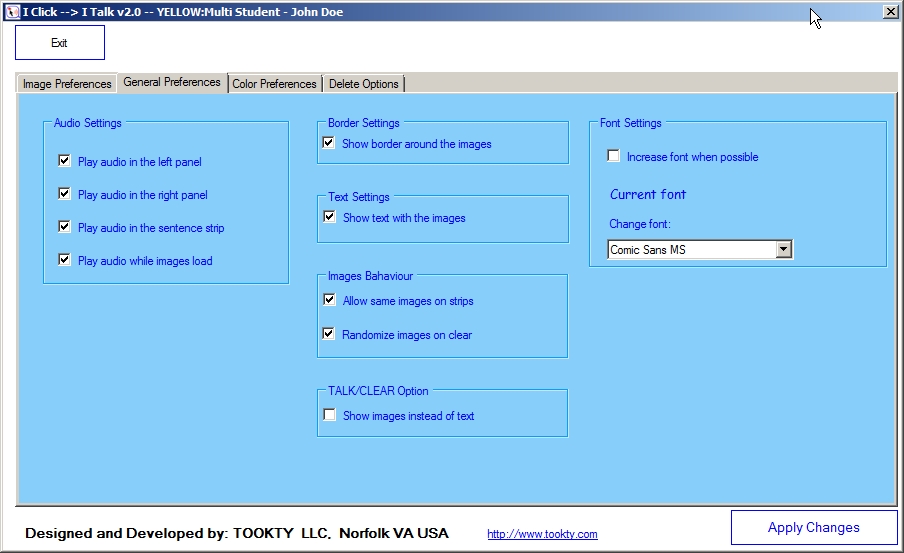Open the tookty.com website link
The width and height of the screenshot is (904, 553).
[542, 534]
